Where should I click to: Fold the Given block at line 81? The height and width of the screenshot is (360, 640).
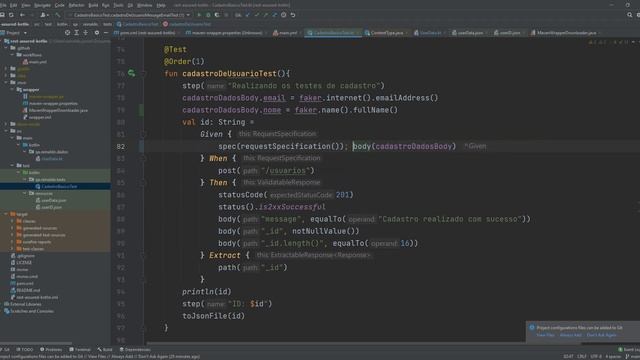[x=143, y=134]
